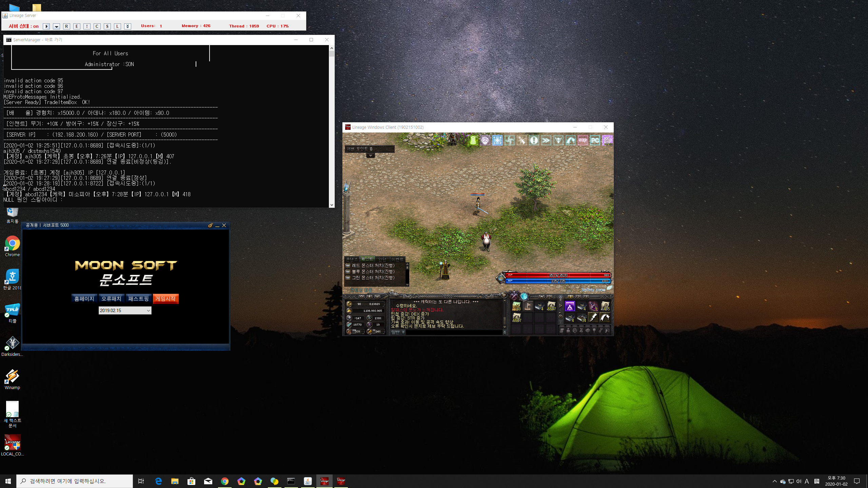
Task: Click the L button in Lineage Server
Action: click(117, 26)
